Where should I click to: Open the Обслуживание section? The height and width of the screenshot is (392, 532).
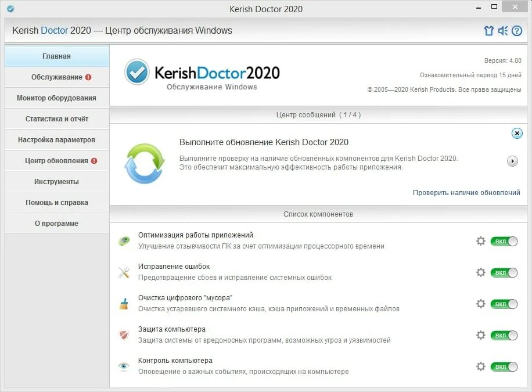[57, 77]
